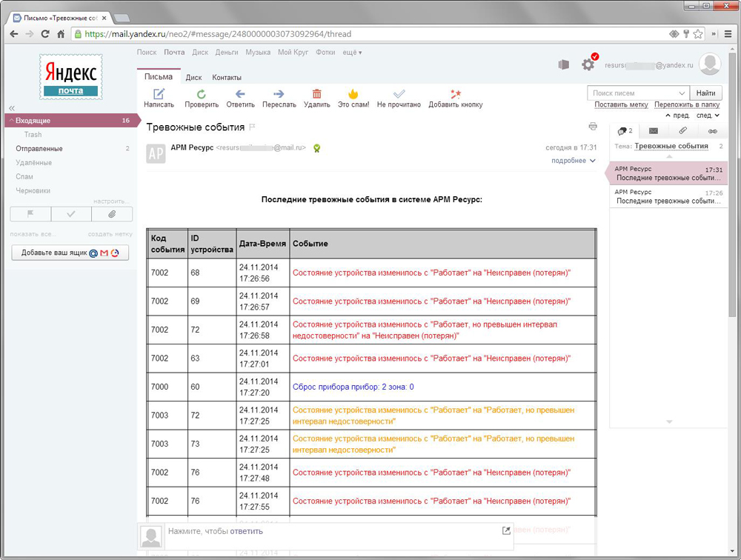Click the Переложить в папку link
Image resolution: width=741 pixels, height=560 pixels.
click(687, 105)
